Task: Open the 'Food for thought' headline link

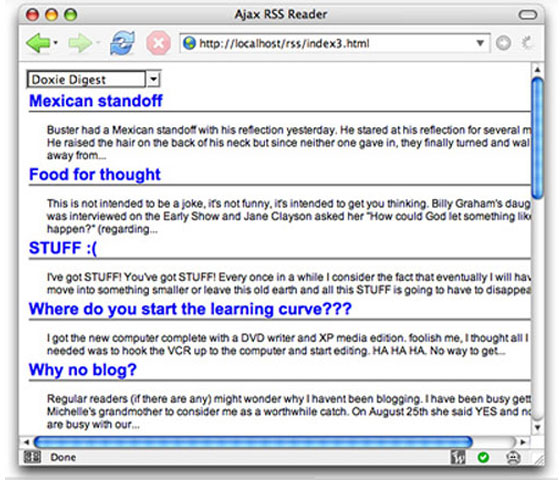Action: point(95,174)
